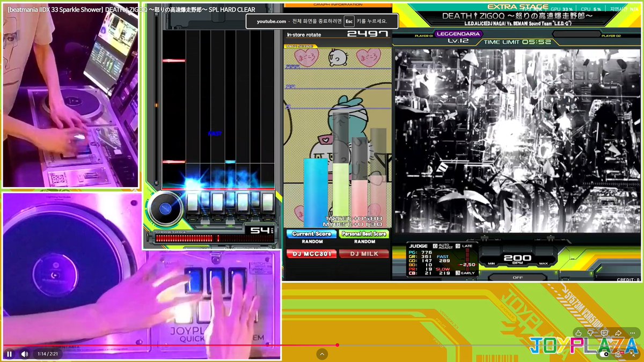Click the TIME LIMIT 05:52 text

(517, 42)
